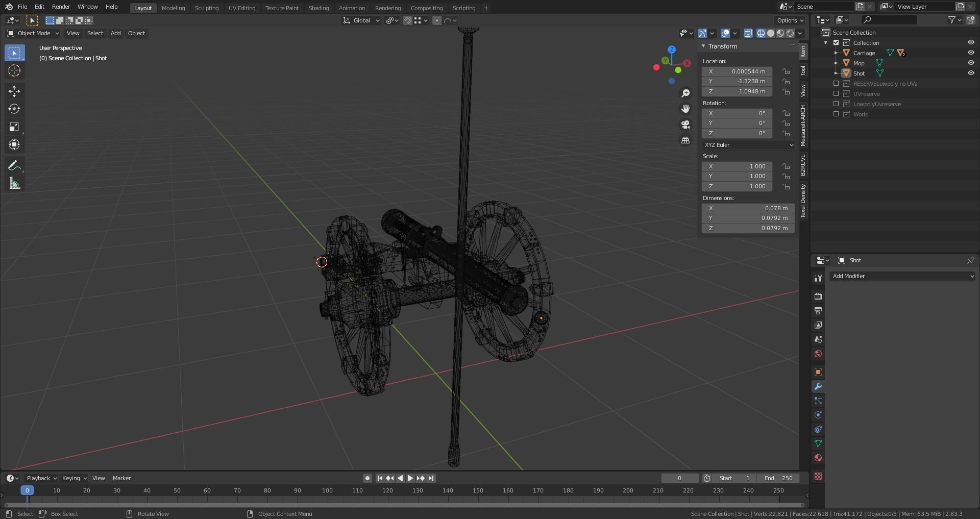Screen dimensions: 980x519
Task: Toggle camera view in viewport
Action: [x=685, y=125]
